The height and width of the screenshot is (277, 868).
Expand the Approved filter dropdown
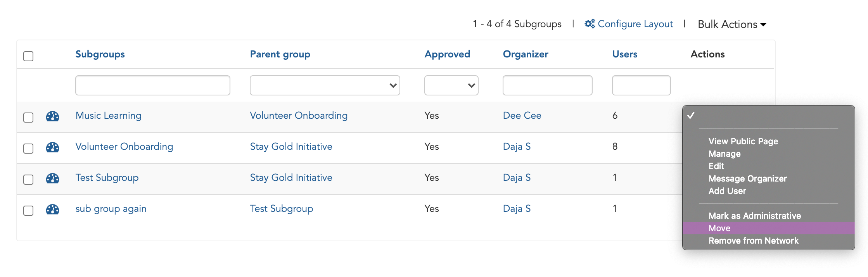451,85
